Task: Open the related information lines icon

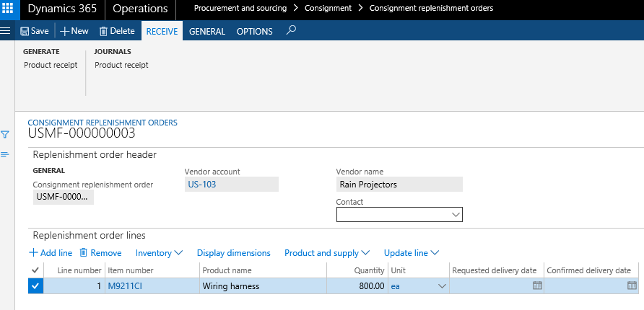Action: 5,154
